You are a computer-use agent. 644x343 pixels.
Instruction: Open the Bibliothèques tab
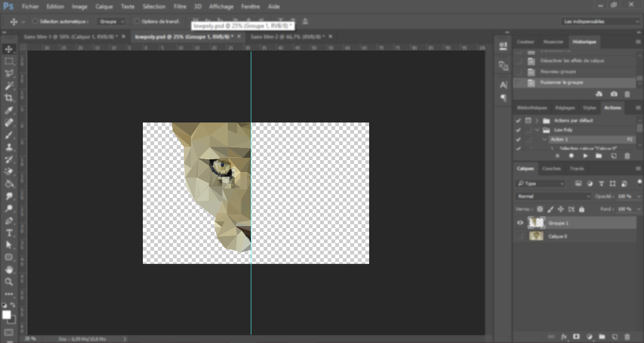click(x=532, y=108)
